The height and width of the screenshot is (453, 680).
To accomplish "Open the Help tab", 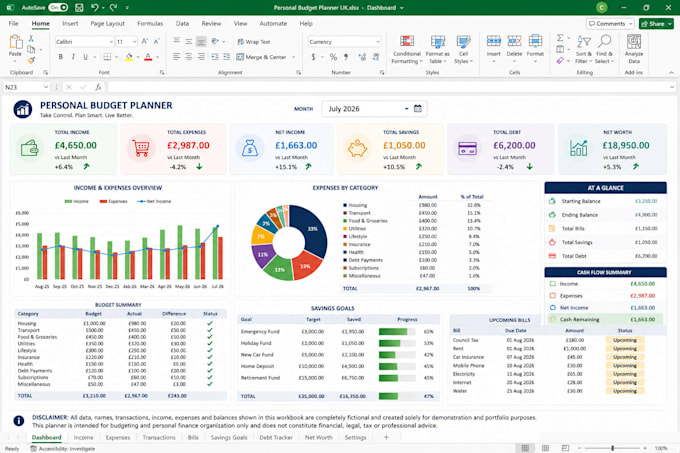I will tap(306, 23).
